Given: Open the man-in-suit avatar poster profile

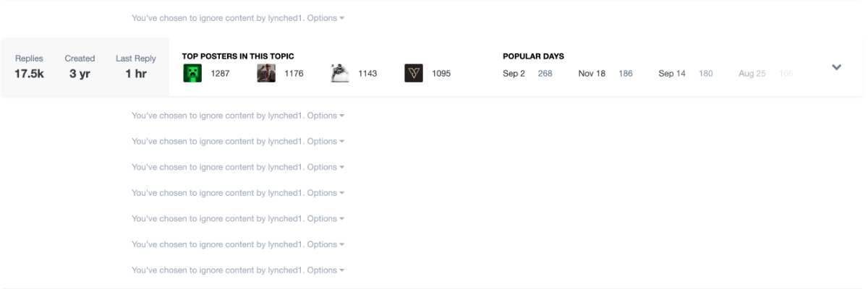Looking at the screenshot, I should (x=266, y=74).
